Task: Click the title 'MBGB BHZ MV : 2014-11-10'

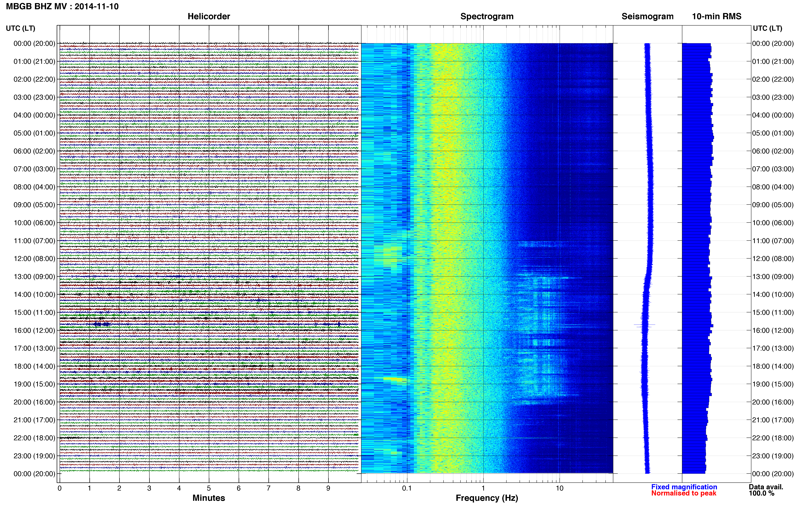Action: click(62, 6)
